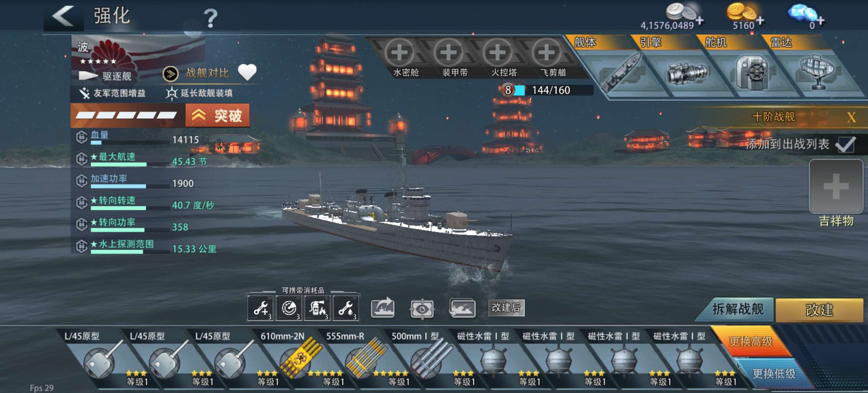Favorite the ship with heart icon
Viewport: 868px width, 393px height.
[247, 72]
